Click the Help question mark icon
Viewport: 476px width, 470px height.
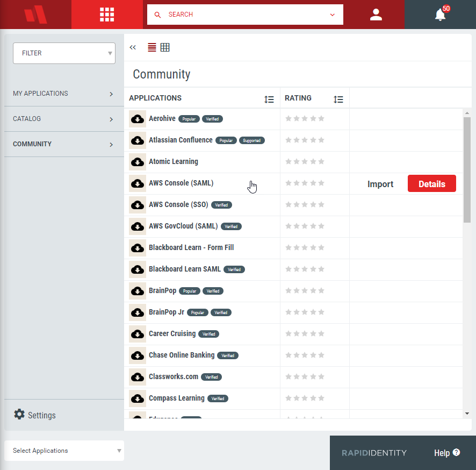(x=456, y=452)
